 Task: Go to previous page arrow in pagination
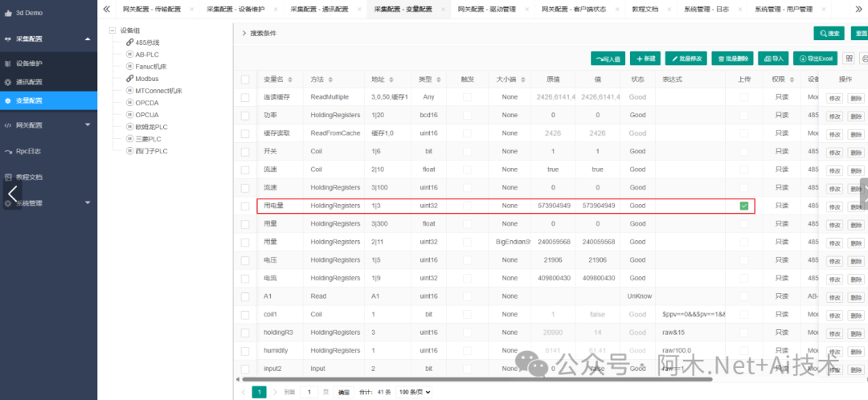pos(243,392)
